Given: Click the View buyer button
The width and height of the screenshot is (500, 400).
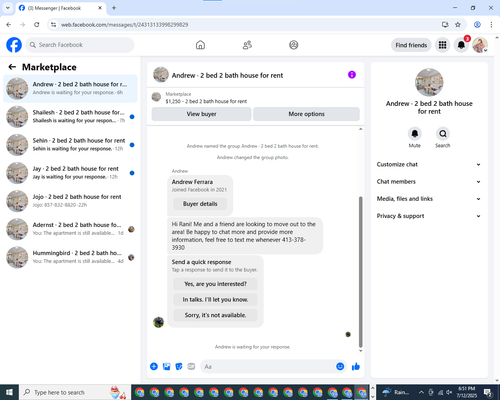Looking at the screenshot, I should [201, 114].
